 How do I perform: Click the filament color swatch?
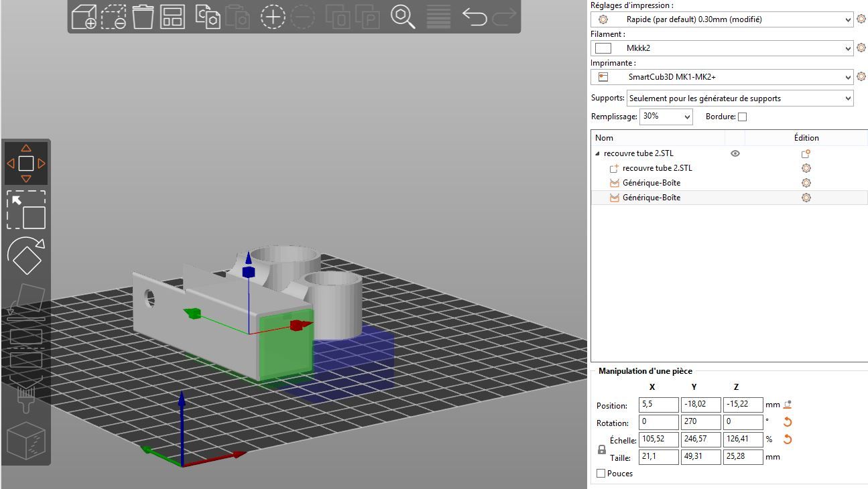point(603,48)
